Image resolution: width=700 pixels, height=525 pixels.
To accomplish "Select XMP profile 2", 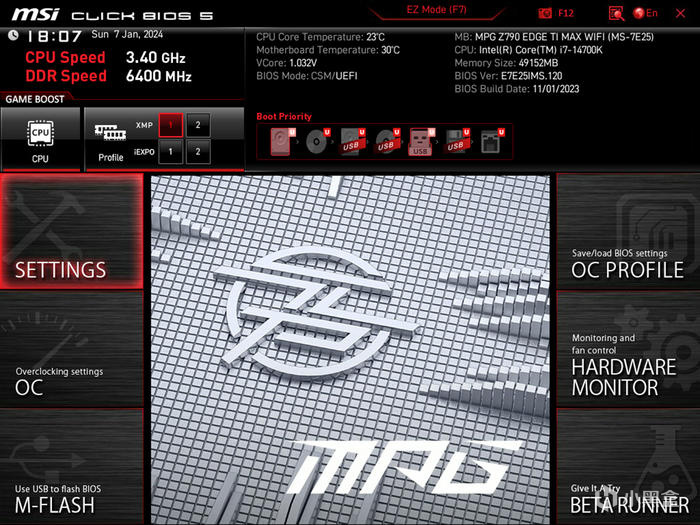I will coord(198,125).
